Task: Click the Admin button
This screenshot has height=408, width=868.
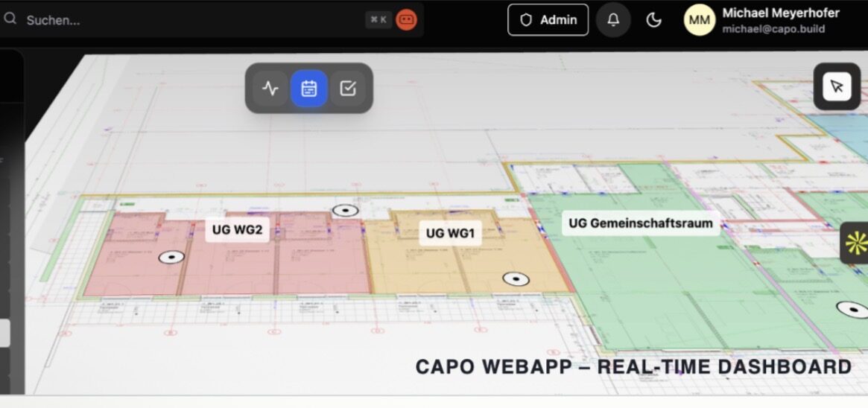Action: (x=548, y=20)
